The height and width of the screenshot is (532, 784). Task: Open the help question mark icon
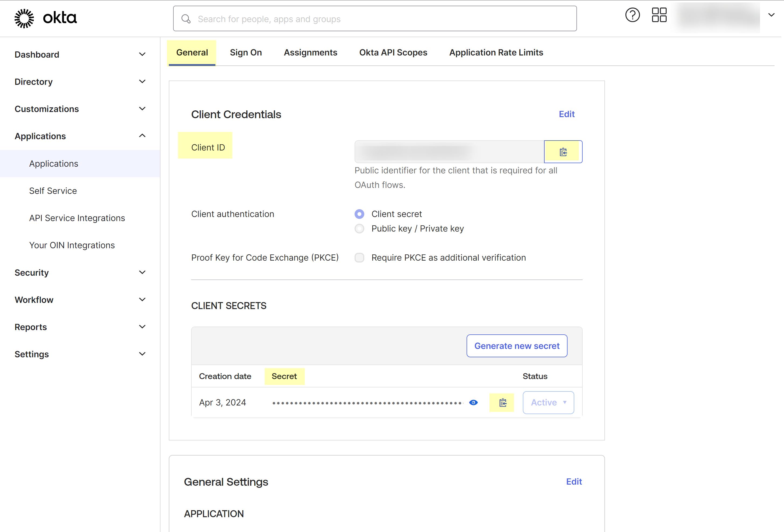pyautogui.click(x=632, y=15)
